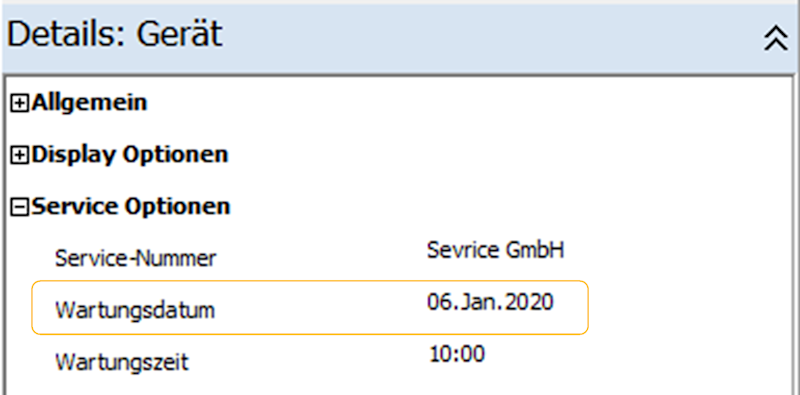Click blank area right of Display Optionen heading
This screenshot has height=395, width=800.
tap(510, 155)
